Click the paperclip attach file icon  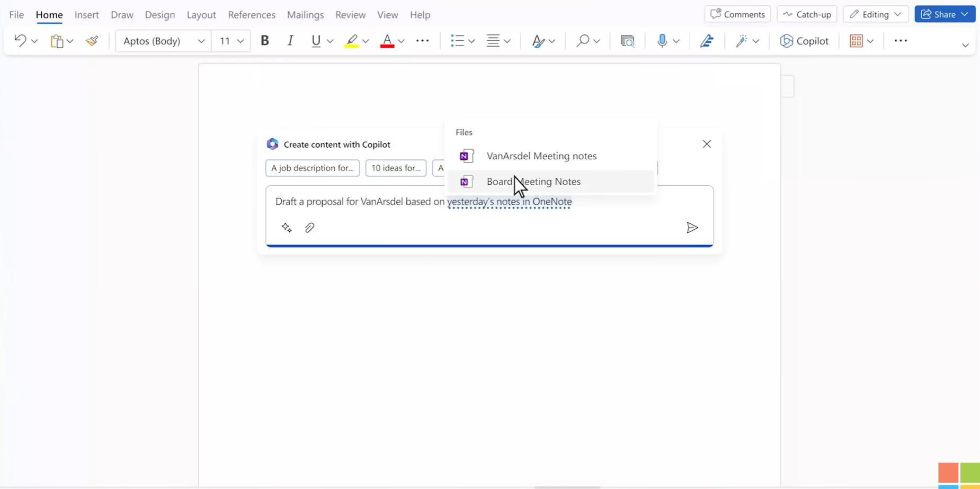coord(310,228)
